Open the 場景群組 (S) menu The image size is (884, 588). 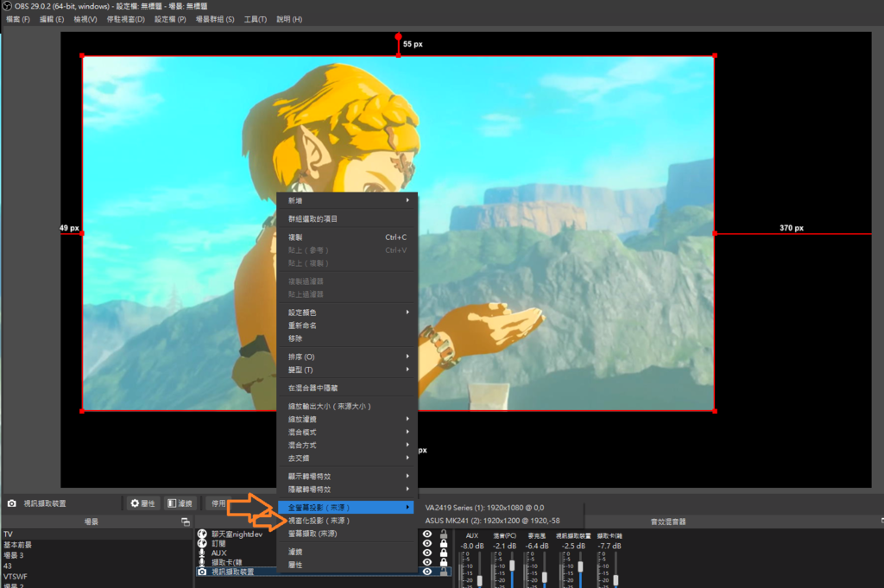pyautogui.click(x=215, y=19)
